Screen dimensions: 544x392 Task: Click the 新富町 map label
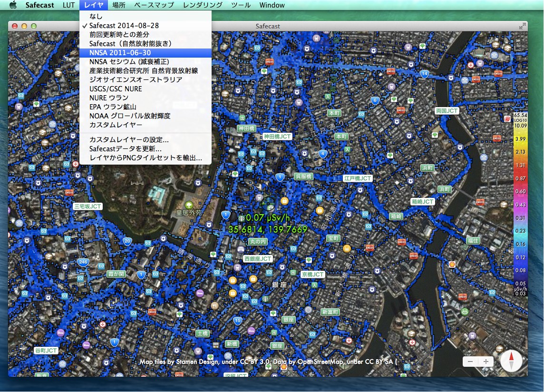tap(330, 312)
